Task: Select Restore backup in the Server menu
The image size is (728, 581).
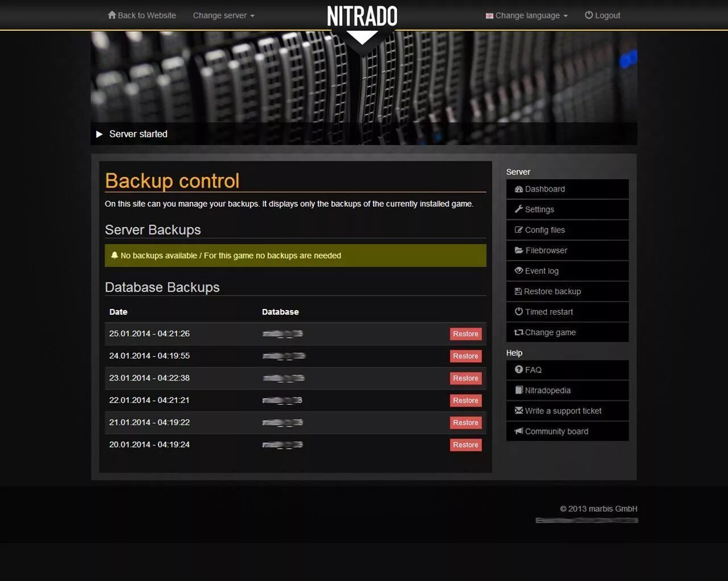Action: click(x=567, y=291)
